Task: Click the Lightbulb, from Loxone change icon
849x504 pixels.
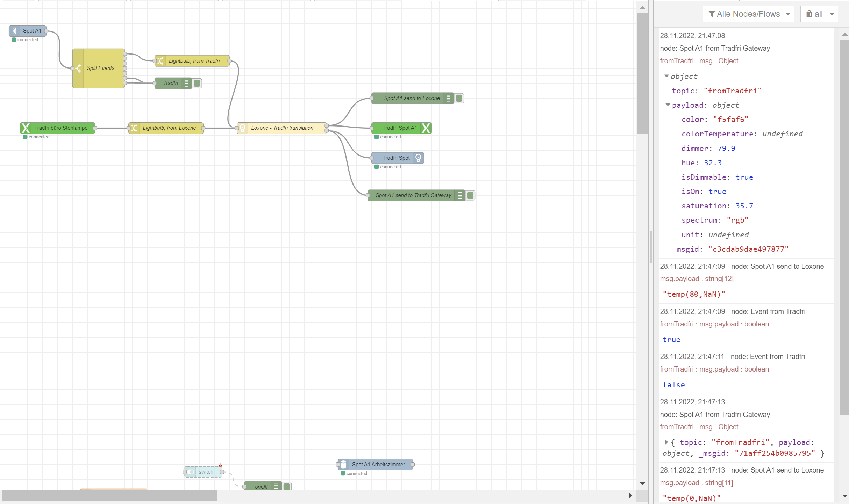Action: 134,128
